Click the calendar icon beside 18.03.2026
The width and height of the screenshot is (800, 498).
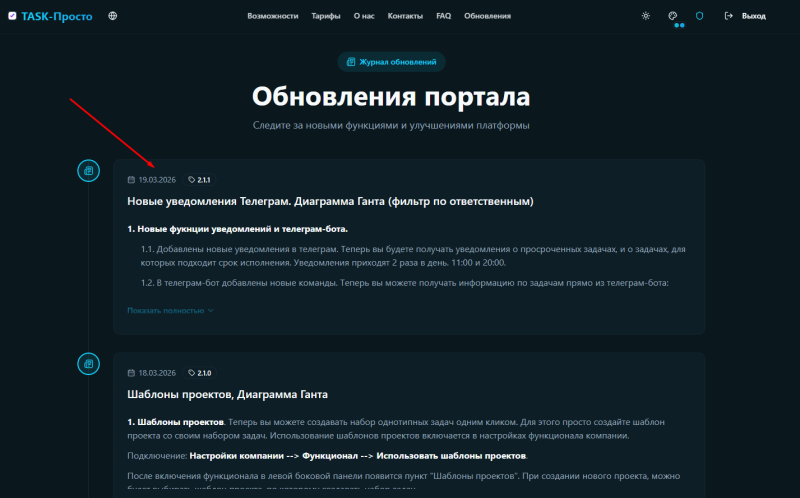(x=131, y=373)
